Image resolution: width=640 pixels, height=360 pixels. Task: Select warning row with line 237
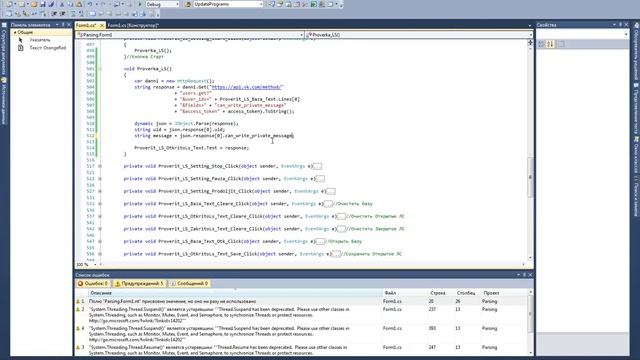tap(301, 315)
